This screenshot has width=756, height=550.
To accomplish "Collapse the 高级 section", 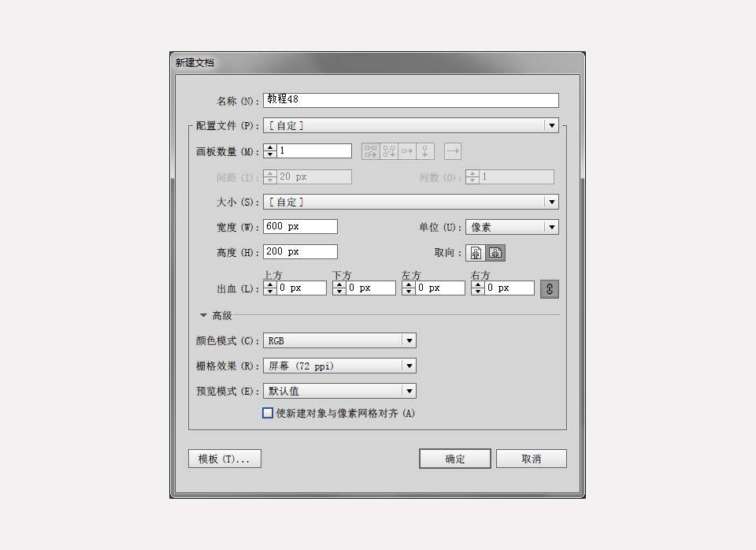I will pos(203,314).
